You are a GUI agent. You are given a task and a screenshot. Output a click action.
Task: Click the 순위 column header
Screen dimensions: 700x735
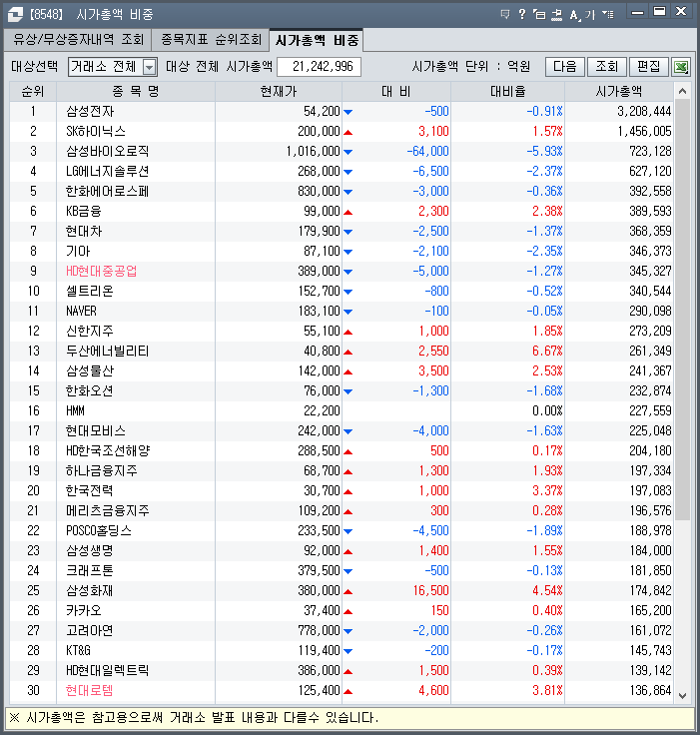[33, 92]
